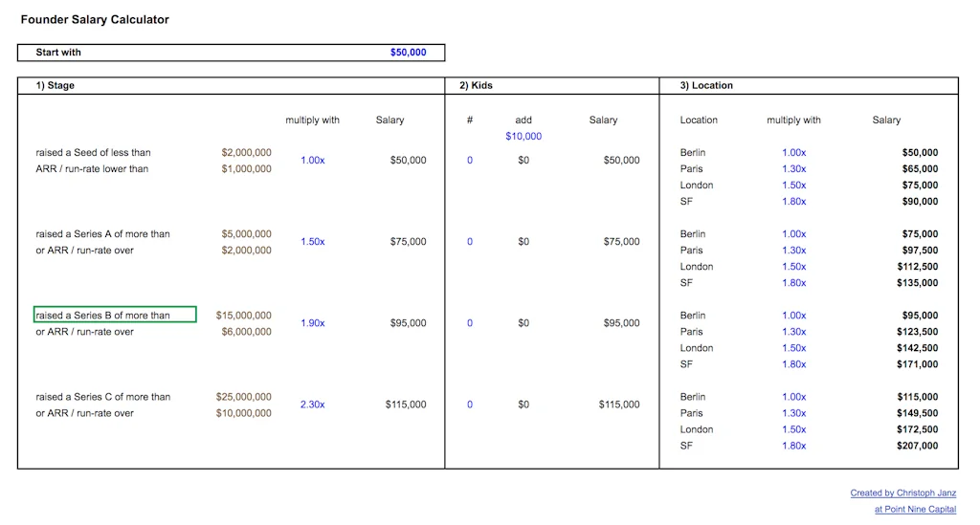Click the $207,000 SF salary result
The height and width of the screenshot is (525, 980).
pos(917,446)
